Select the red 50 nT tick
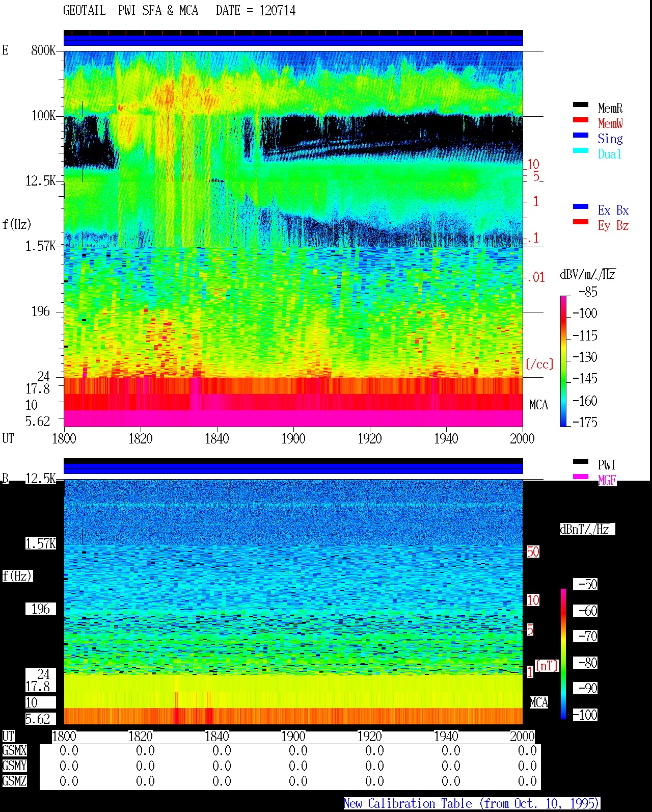The image size is (652, 812). click(533, 552)
